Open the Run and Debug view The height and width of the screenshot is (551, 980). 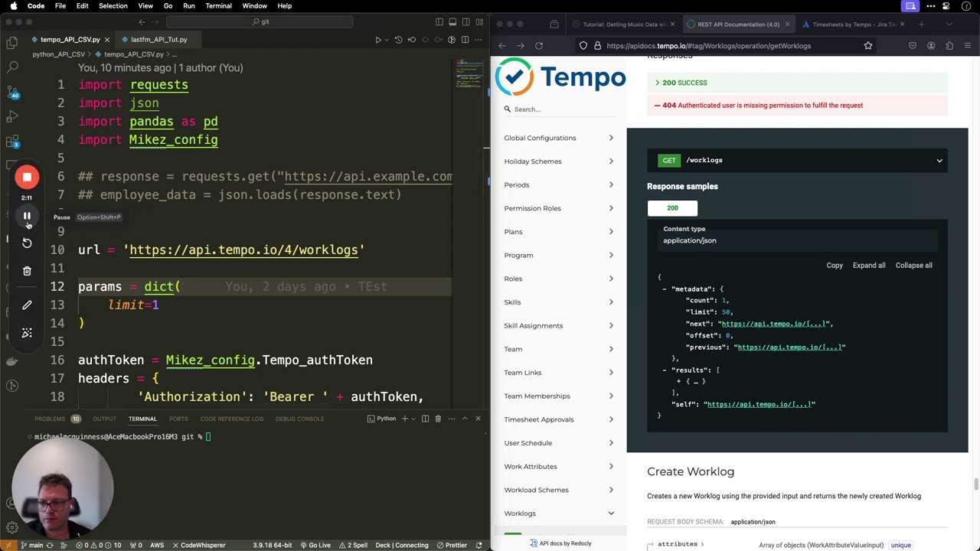click(x=12, y=117)
